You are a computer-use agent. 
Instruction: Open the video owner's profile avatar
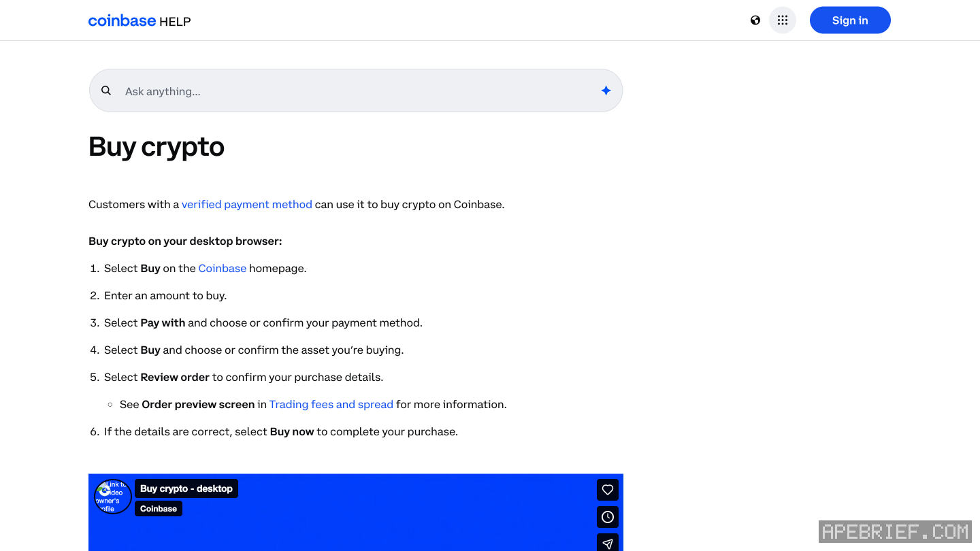112,497
